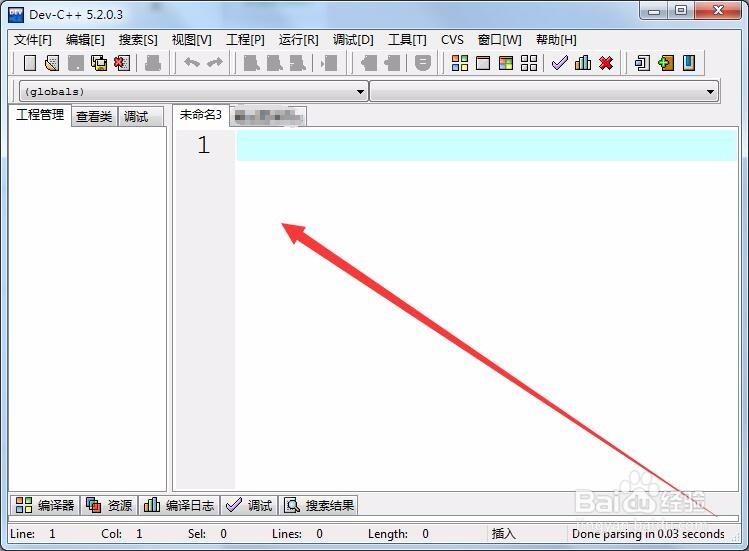This screenshot has width=749, height=551.
Task: Close the Dev-C++ window
Action: click(x=718, y=11)
